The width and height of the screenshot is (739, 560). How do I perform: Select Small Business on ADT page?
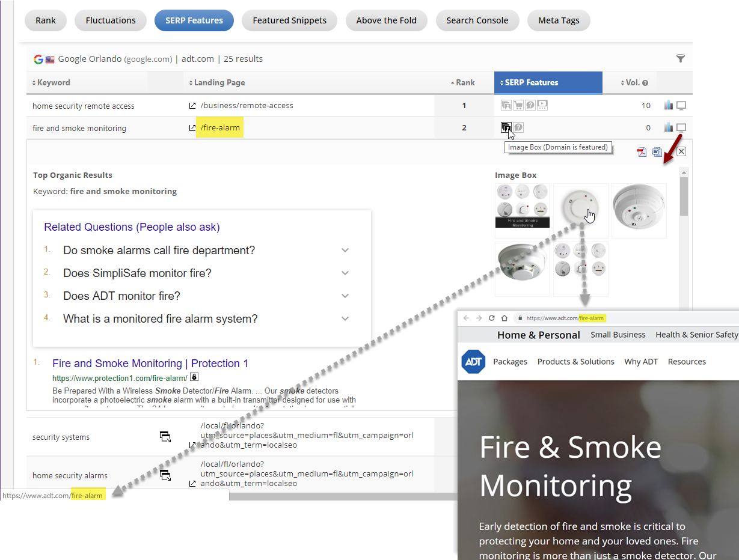618,335
